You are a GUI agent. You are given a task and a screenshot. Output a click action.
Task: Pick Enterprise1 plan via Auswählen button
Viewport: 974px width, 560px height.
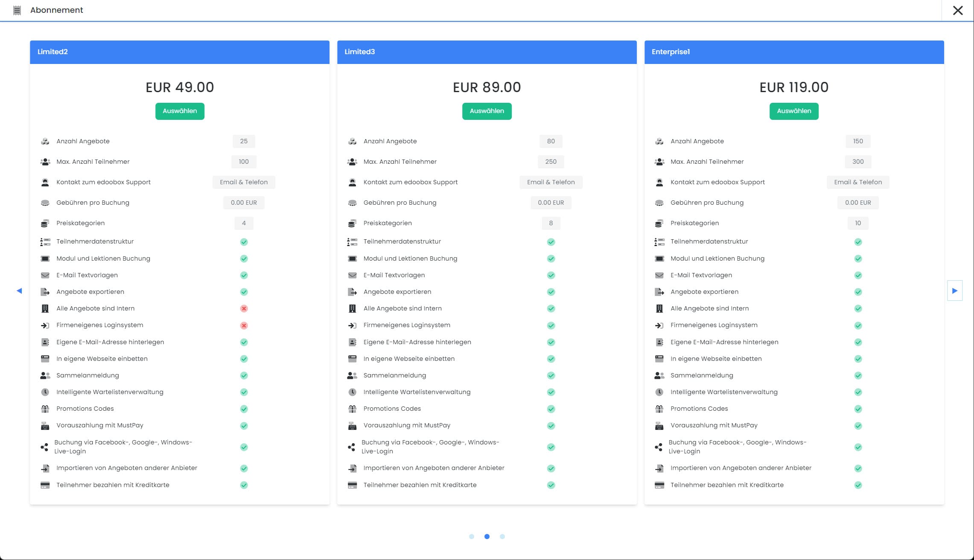coord(794,111)
